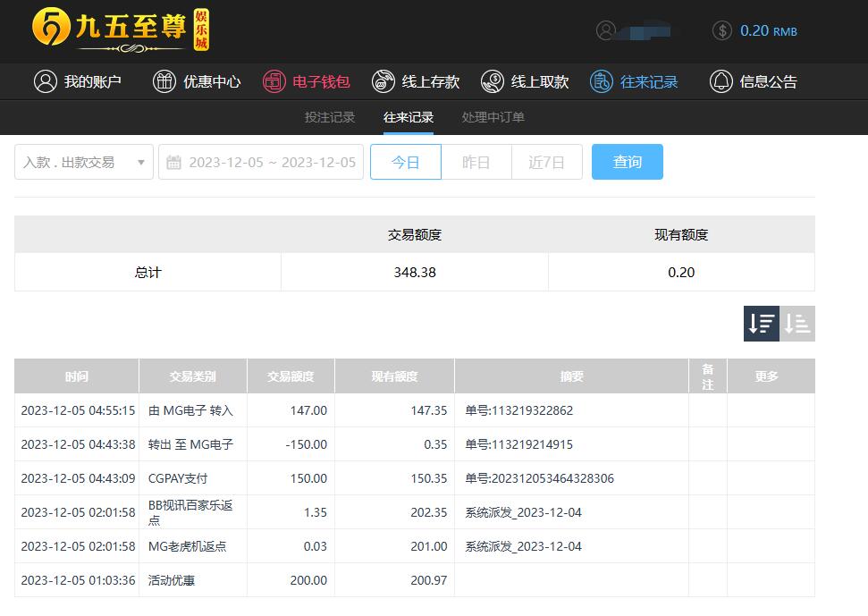This screenshot has height=616, width=868.
Task: Click order number 202312053464328306
Action: [540, 478]
